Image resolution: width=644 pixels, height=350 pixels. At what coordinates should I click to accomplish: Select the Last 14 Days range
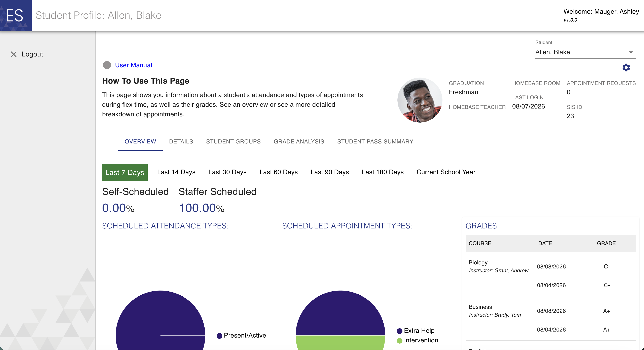coord(176,172)
